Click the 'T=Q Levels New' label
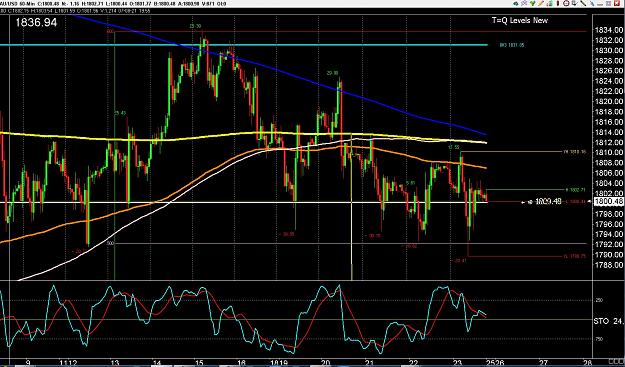This screenshot has height=367, width=625. [520, 20]
